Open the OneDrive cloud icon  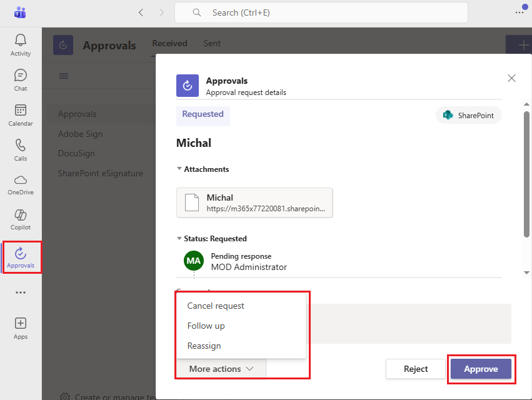click(21, 184)
